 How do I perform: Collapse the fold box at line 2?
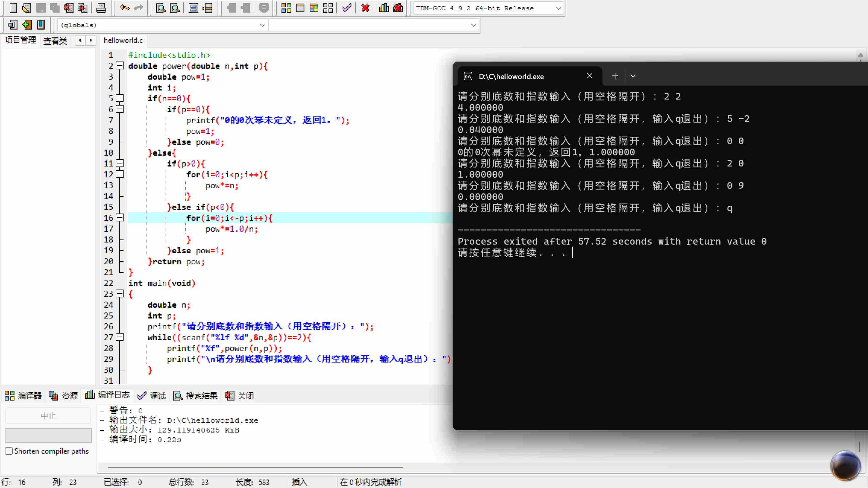pos(120,66)
